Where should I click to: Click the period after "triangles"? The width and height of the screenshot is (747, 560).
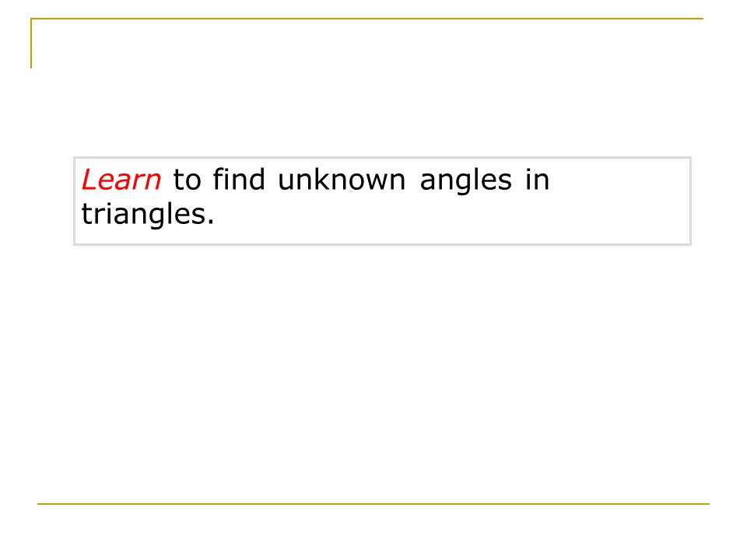pos(211,223)
